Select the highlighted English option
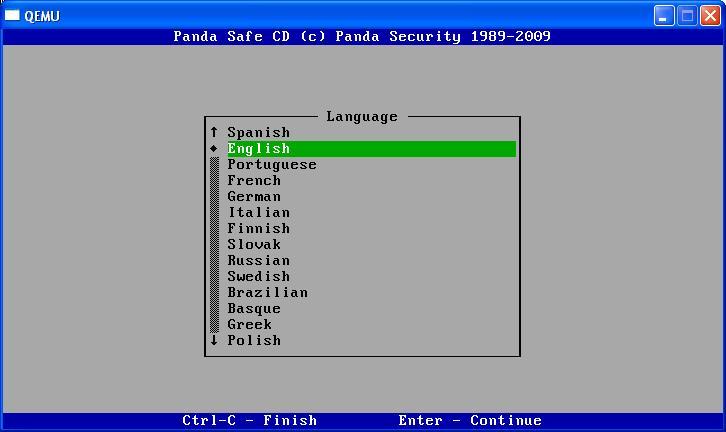726x432 pixels. pos(258,149)
